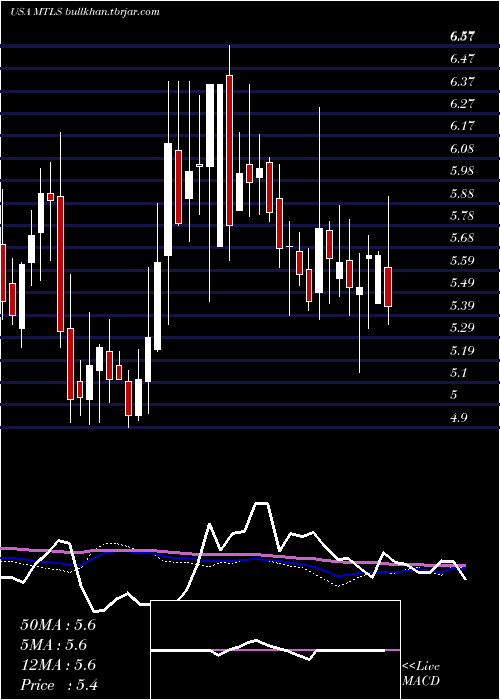
Task: Select the 5.78 price axis label
Action: 462,216
